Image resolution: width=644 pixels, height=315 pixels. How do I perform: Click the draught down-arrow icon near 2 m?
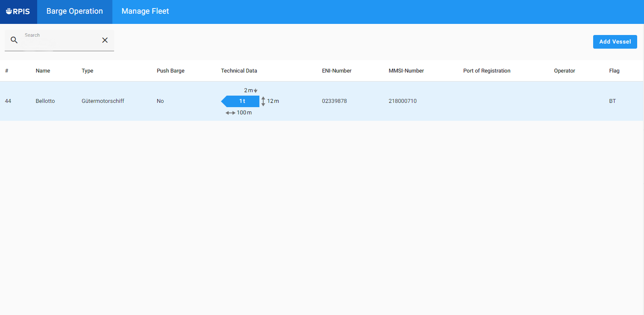point(256,90)
